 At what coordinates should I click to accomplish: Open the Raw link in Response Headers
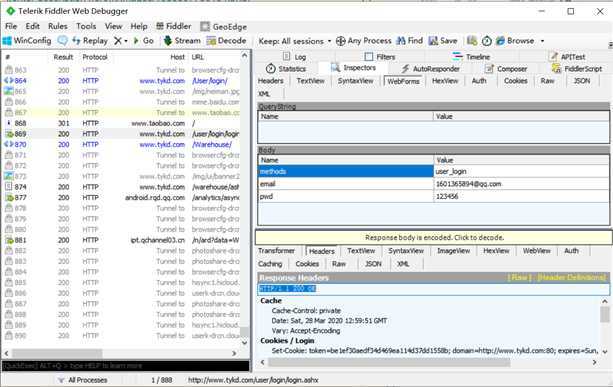point(519,278)
